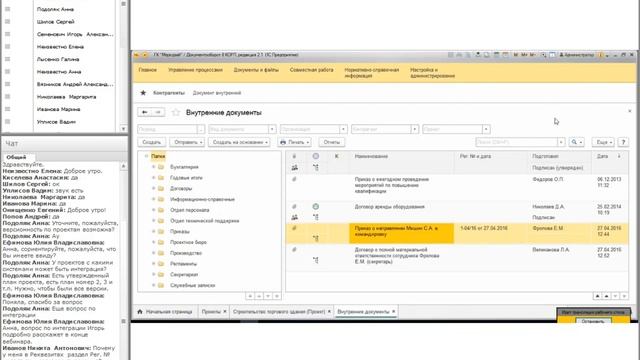Viewport: 640px width, 360px height.
Task: Open Нормативно-справочная информация menu section
Action: click(x=371, y=73)
